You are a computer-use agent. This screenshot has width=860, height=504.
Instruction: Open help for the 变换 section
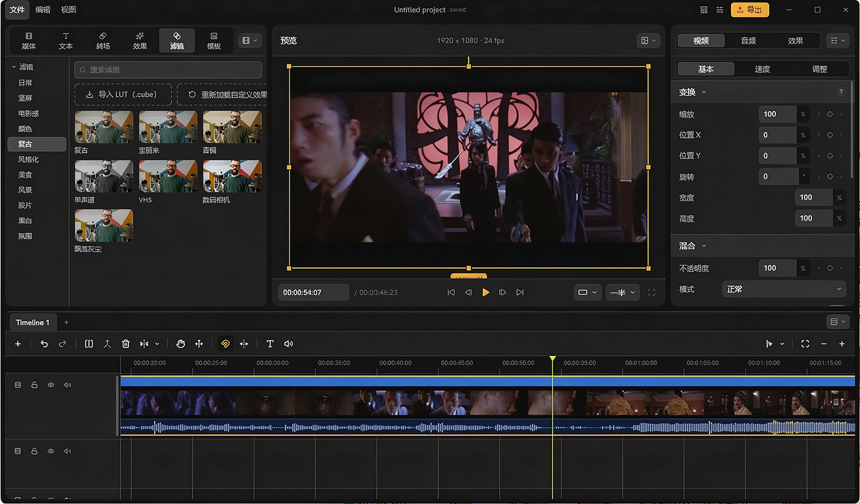841,92
